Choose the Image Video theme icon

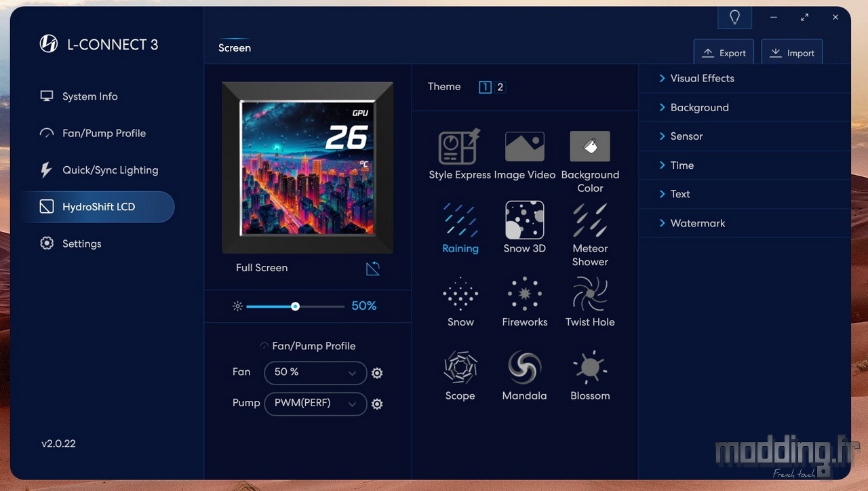tap(524, 147)
